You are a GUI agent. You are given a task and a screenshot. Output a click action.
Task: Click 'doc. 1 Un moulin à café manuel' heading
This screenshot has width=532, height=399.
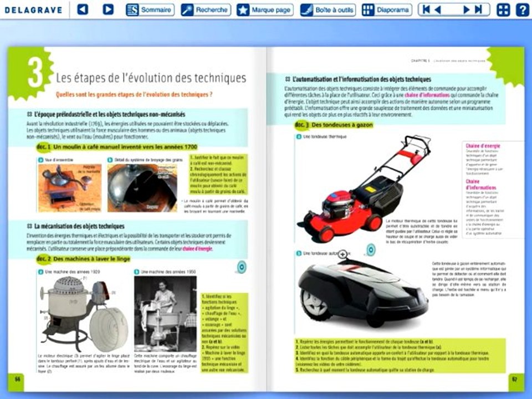coord(117,147)
